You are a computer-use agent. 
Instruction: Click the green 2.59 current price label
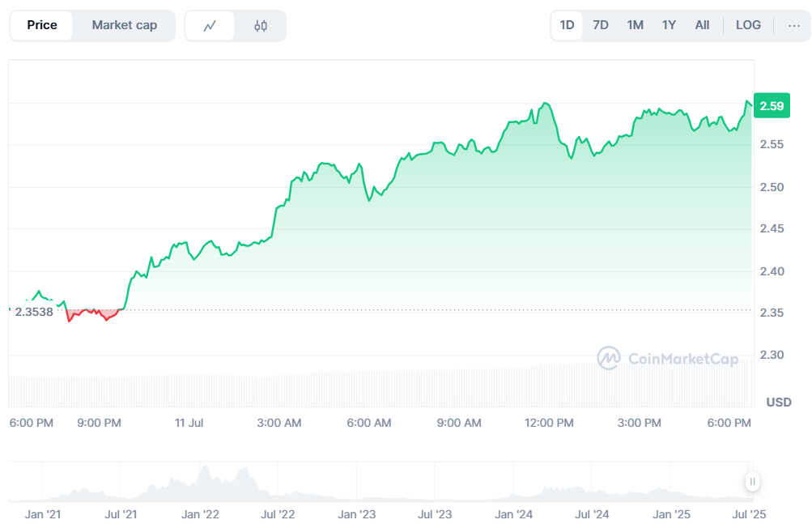tap(772, 105)
